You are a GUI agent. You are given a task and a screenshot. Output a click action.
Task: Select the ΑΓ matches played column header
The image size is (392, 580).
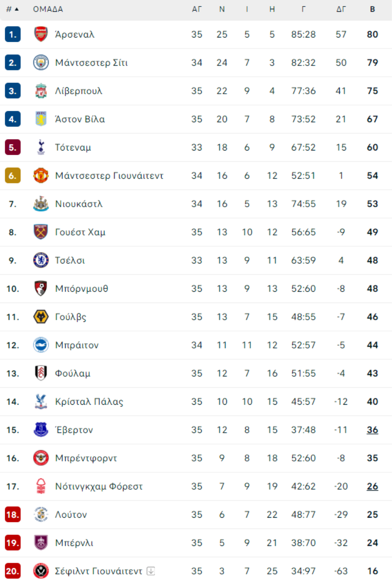197,9
